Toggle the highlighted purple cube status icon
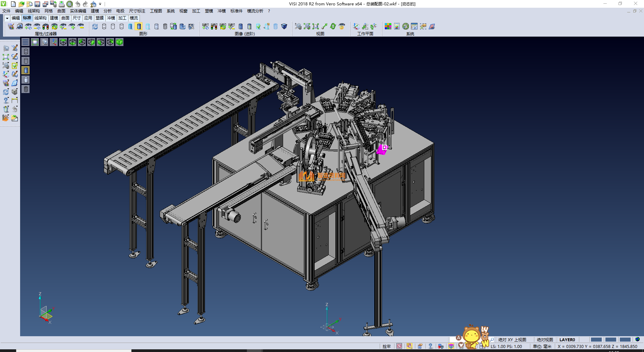 point(451,346)
